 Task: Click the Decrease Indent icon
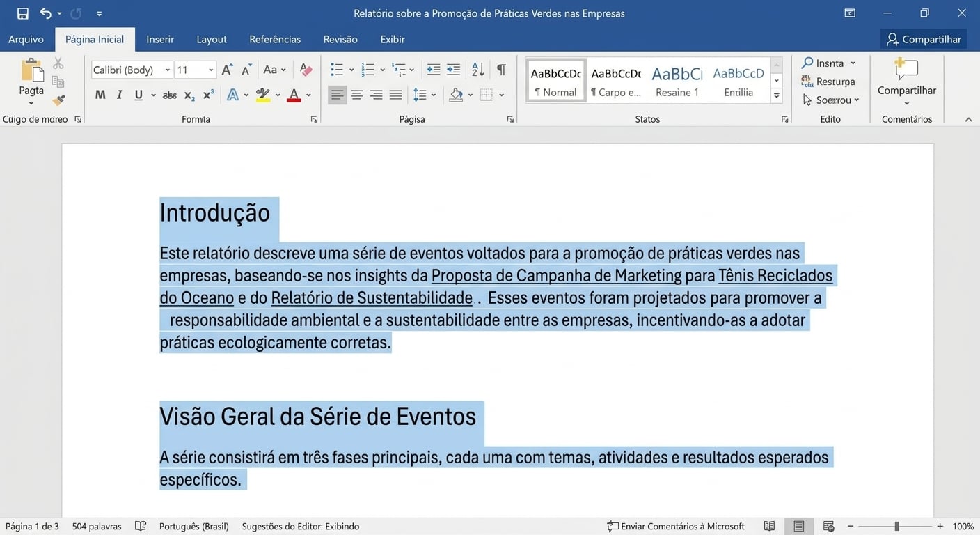(434, 70)
